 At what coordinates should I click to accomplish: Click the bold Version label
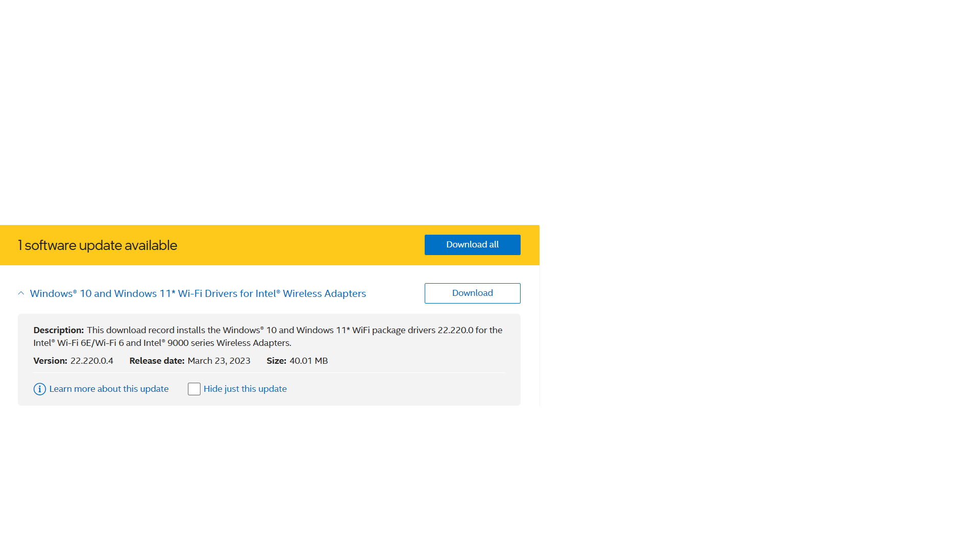click(50, 361)
